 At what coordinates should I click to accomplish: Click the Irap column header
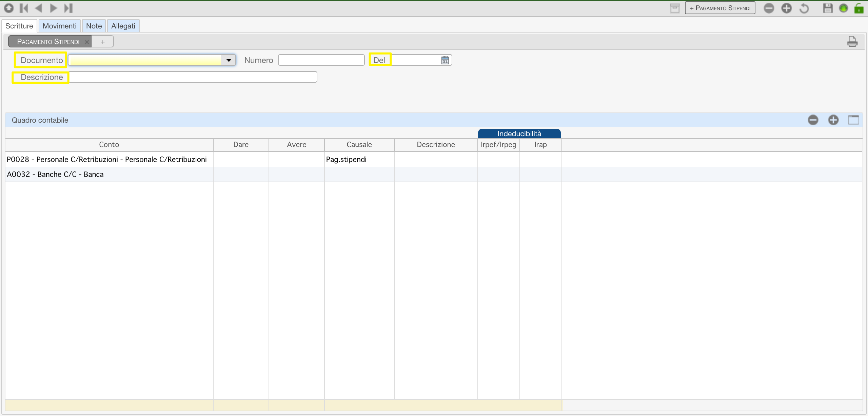541,145
